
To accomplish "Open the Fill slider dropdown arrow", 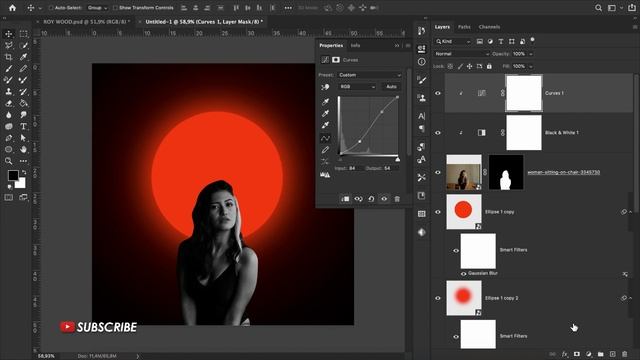I will click(x=531, y=66).
